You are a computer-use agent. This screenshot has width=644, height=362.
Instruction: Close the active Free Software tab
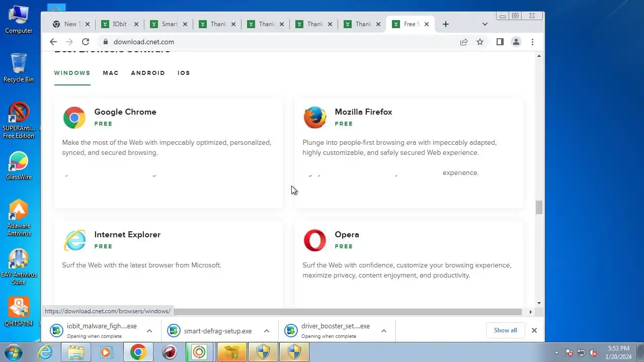coord(427,24)
